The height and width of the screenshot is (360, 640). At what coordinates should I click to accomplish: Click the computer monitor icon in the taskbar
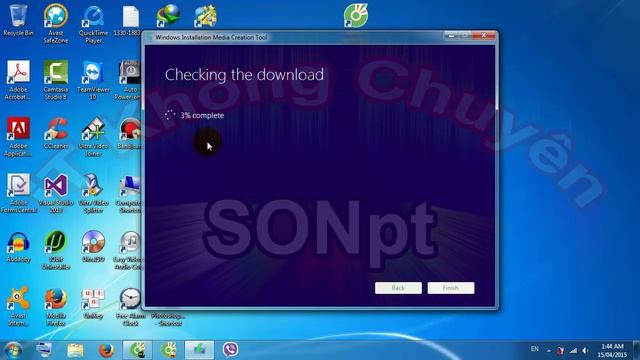click(44, 350)
